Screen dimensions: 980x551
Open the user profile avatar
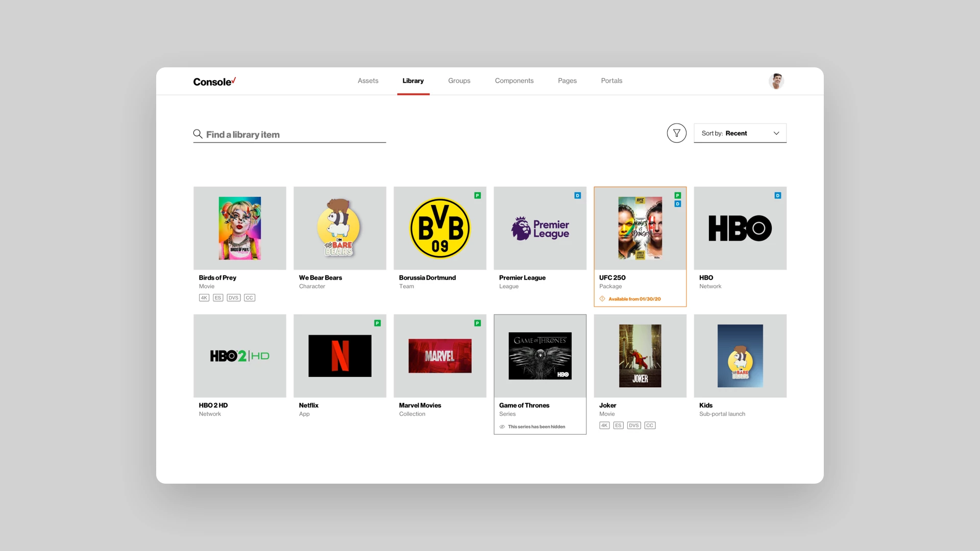click(x=776, y=81)
